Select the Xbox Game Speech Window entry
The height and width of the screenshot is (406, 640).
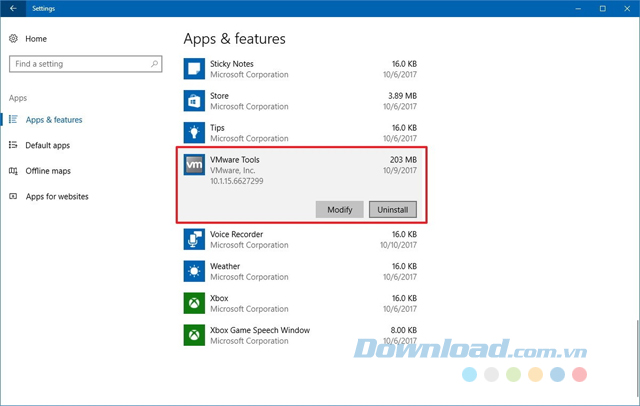tap(300, 335)
